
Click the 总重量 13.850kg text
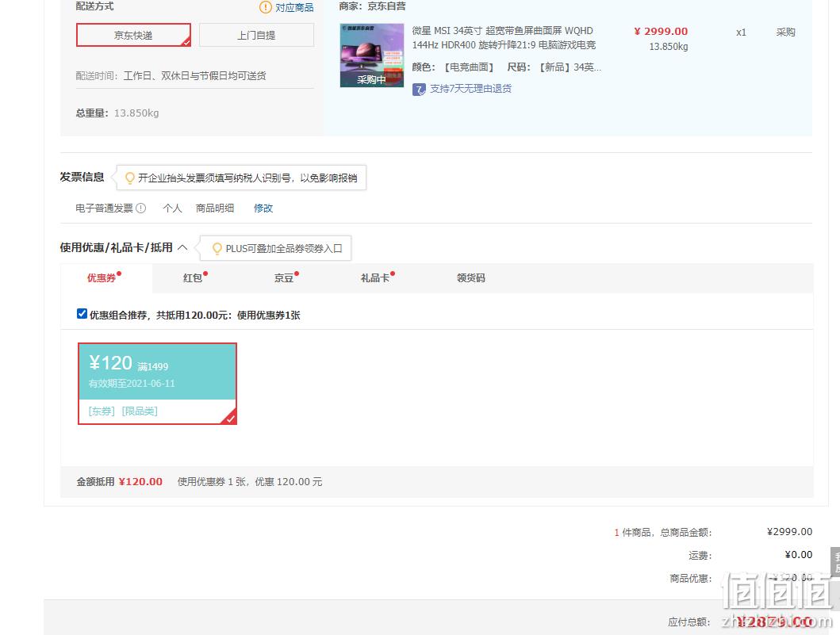click(x=117, y=113)
